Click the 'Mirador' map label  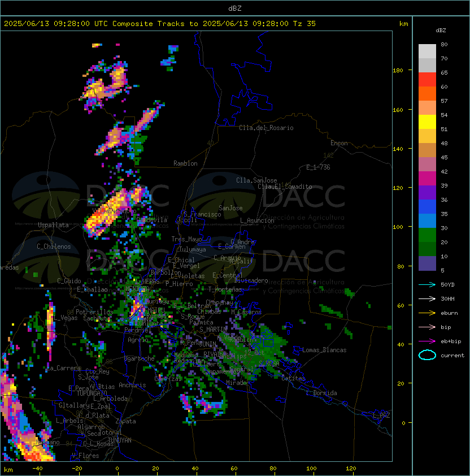(x=238, y=383)
